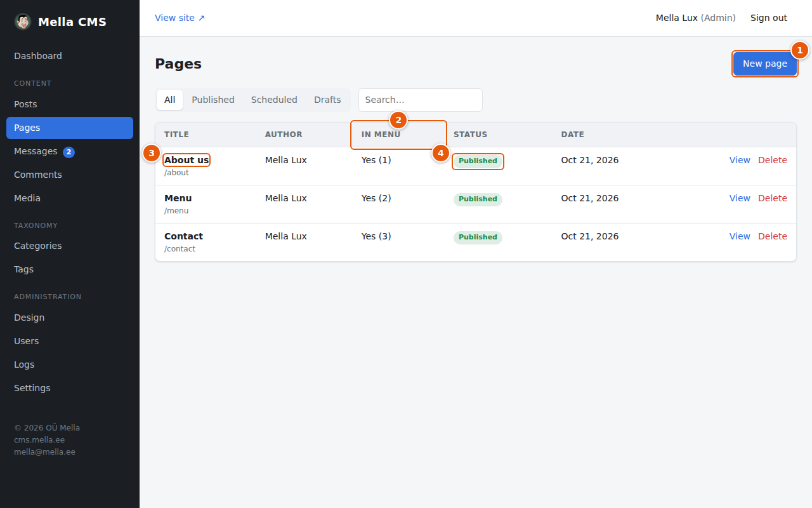Screen dimensions: 812x508
Task: Open the Dashboard sidebar item
Action: 70,56
